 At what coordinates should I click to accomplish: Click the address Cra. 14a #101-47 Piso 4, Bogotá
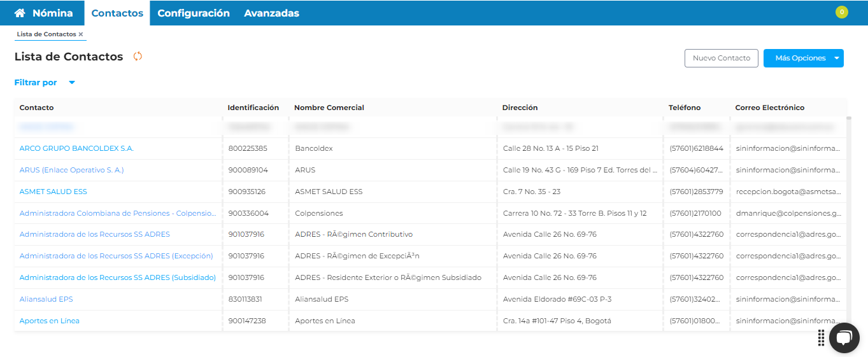[x=557, y=321]
